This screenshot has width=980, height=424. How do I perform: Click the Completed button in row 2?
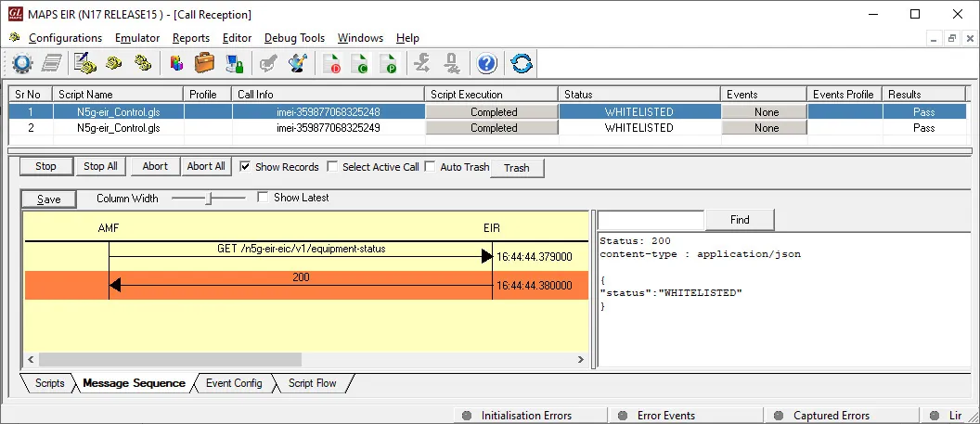click(x=493, y=127)
